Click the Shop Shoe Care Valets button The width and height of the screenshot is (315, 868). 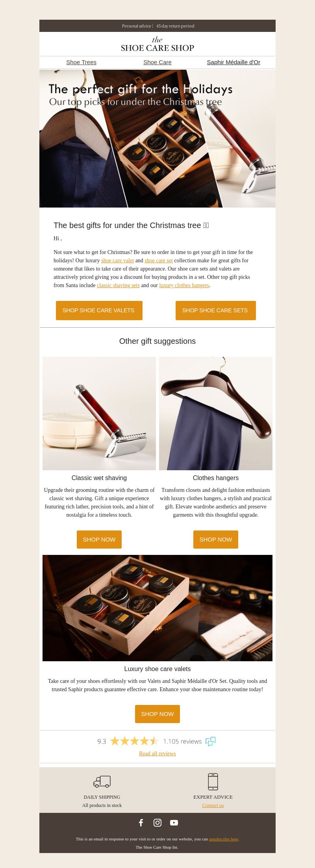(99, 310)
